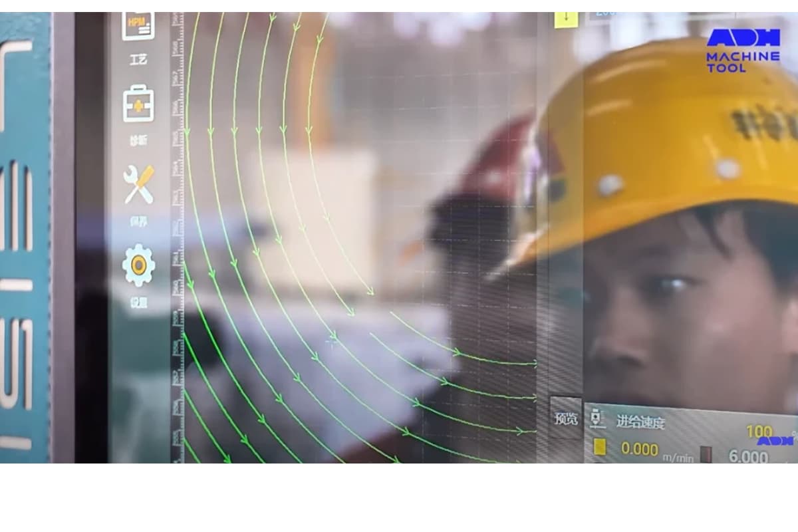Screen dimensions: 798x532
Task: Click the vertical ruler beside the canvas
Action: point(178,233)
